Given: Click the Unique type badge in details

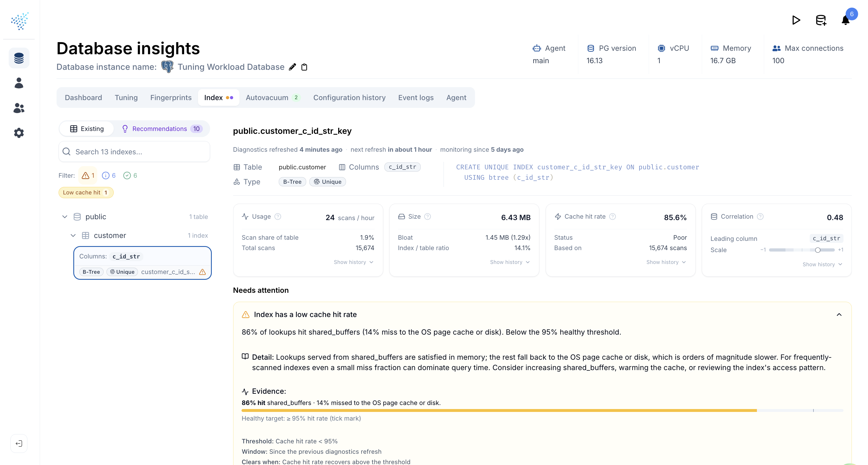Looking at the screenshot, I should [x=328, y=182].
